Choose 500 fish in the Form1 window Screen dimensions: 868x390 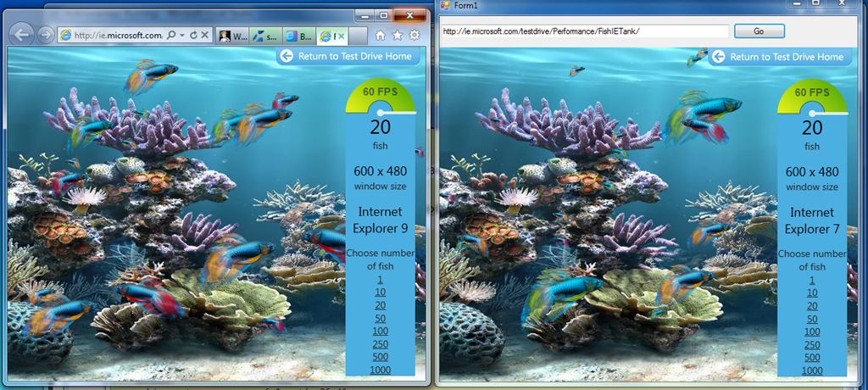point(812,358)
